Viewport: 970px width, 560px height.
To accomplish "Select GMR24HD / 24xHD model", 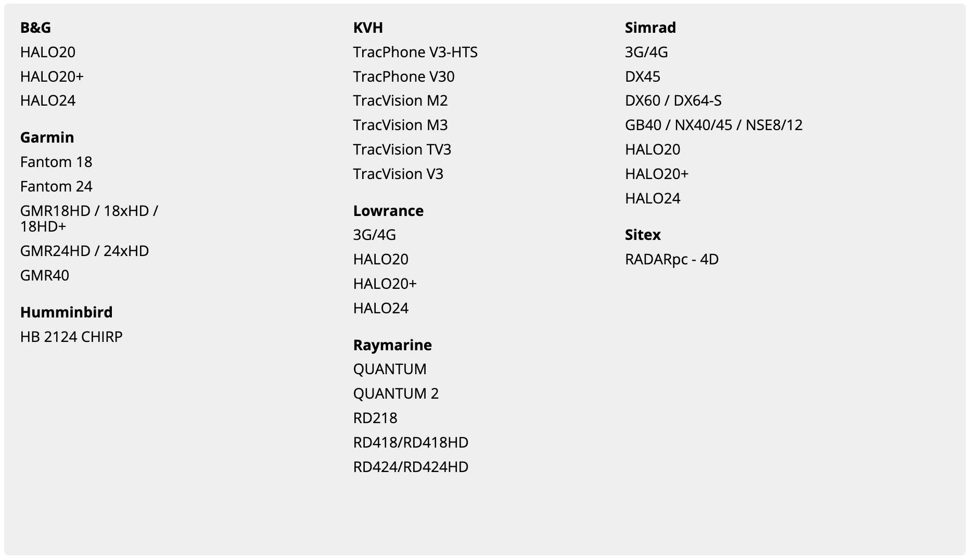I will coord(85,251).
